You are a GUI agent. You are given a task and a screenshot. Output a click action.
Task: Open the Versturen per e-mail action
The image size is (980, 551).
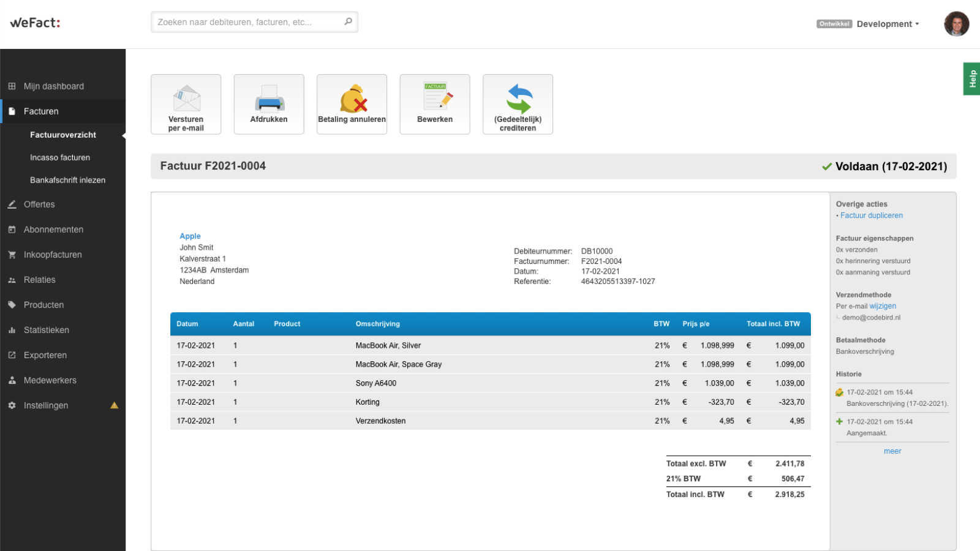186,104
